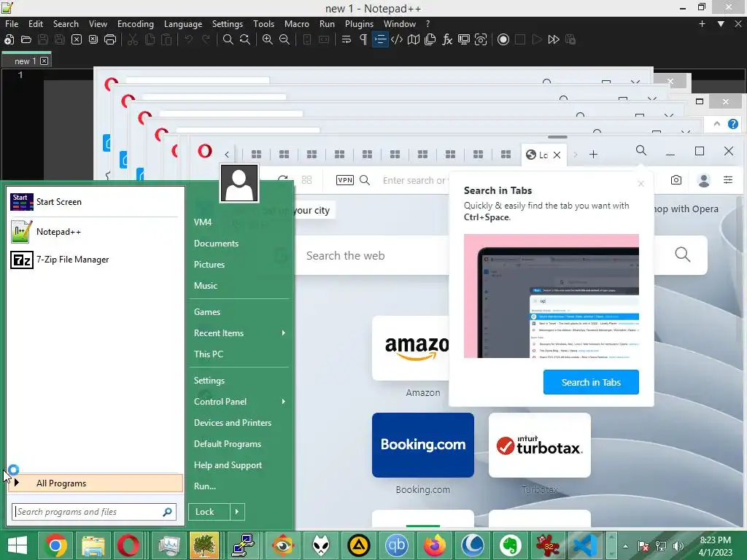Image resolution: width=747 pixels, height=560 pixels.
Task: Open the arrow dropdown beside Lock
Action: point(237,512)
